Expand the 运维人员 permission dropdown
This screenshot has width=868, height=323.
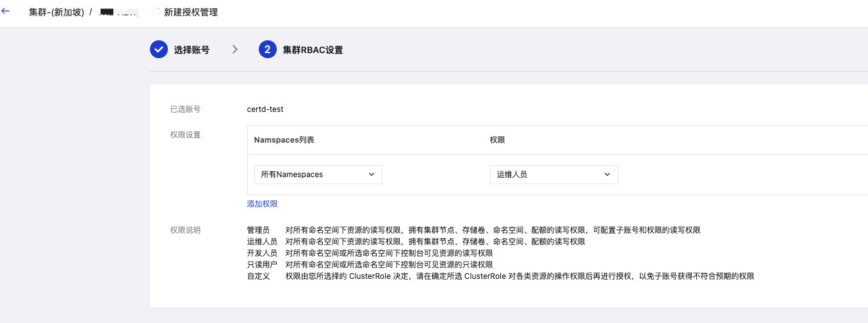pos(553,174)
